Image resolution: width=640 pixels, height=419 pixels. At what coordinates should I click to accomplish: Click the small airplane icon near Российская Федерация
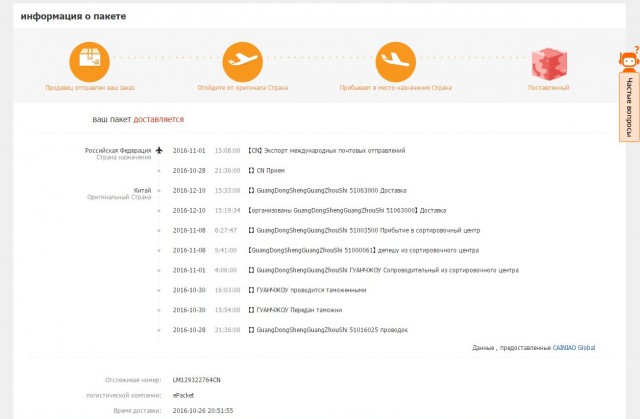coord(159,150)
